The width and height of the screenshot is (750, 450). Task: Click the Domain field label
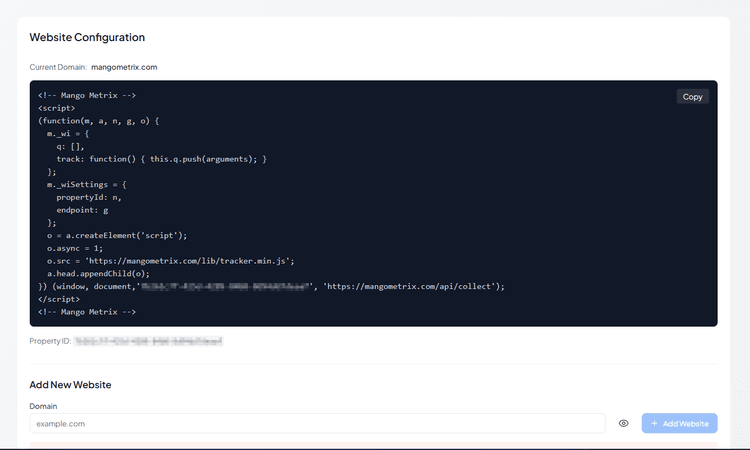click(43, 406)
